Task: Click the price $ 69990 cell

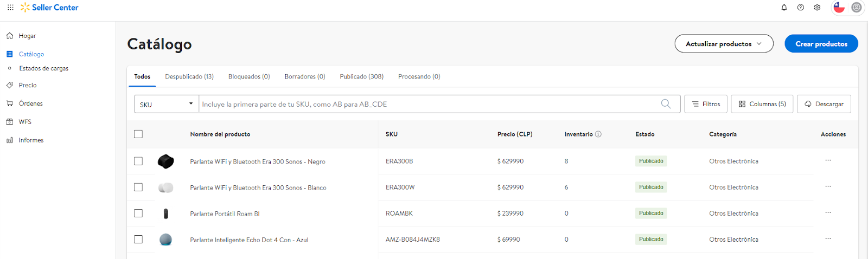Action: [x=509, y=239]
